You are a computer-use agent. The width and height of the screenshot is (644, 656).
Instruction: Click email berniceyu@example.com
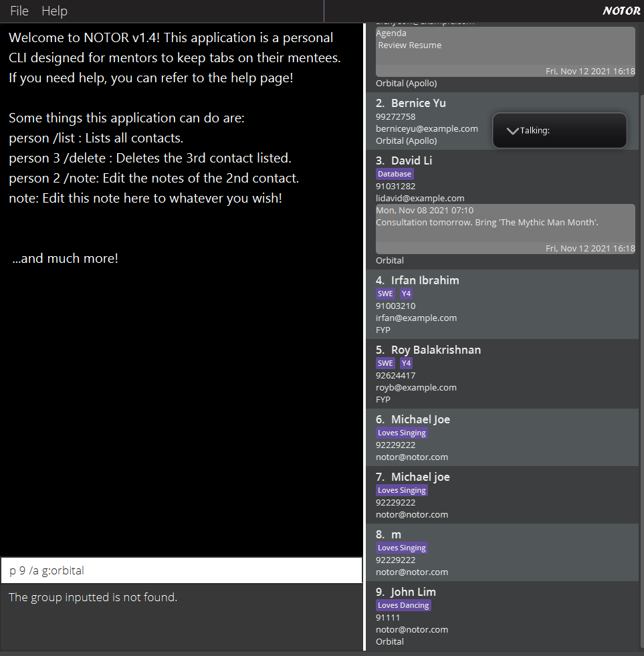[x=427, y=129]
